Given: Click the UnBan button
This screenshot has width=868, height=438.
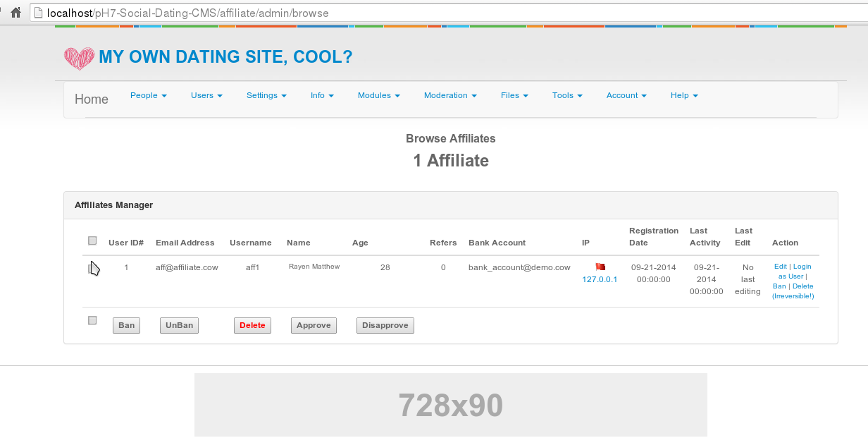Looking at the screenshot, I should pyautogui.click(x=179, y=325).
